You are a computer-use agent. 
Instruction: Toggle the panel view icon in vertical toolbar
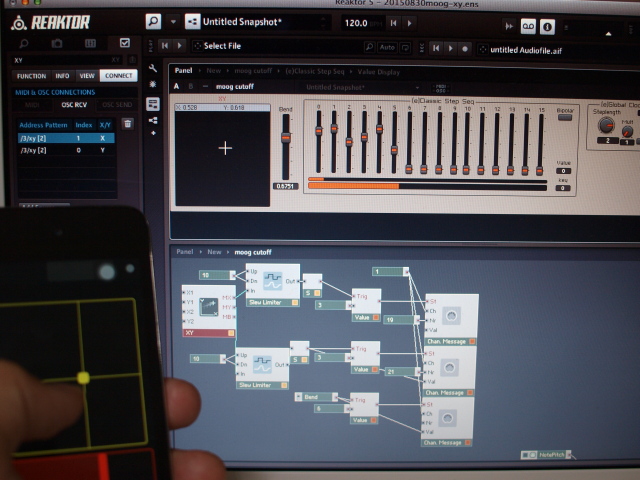(x=153, y=104)
